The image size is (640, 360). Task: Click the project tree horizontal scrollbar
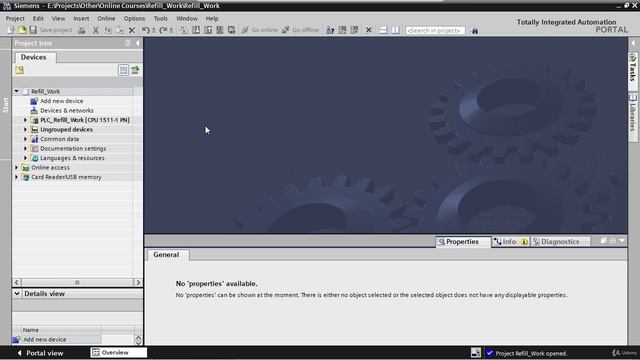[x=77, y=282]
